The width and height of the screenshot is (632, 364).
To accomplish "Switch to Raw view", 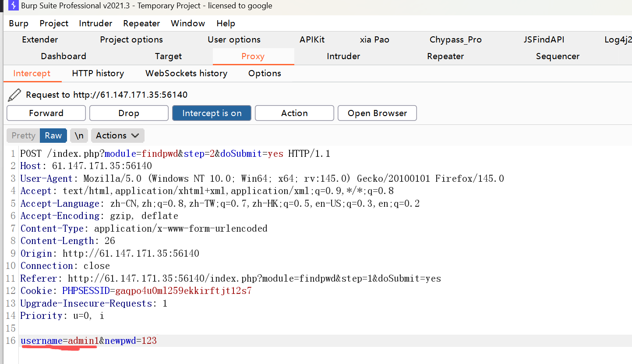I will point(53,136).
